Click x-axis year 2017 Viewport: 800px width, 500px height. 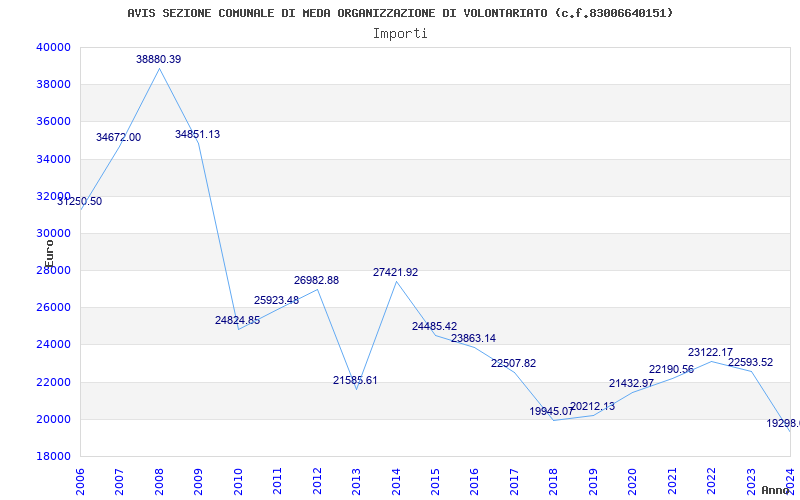(514, 481)
